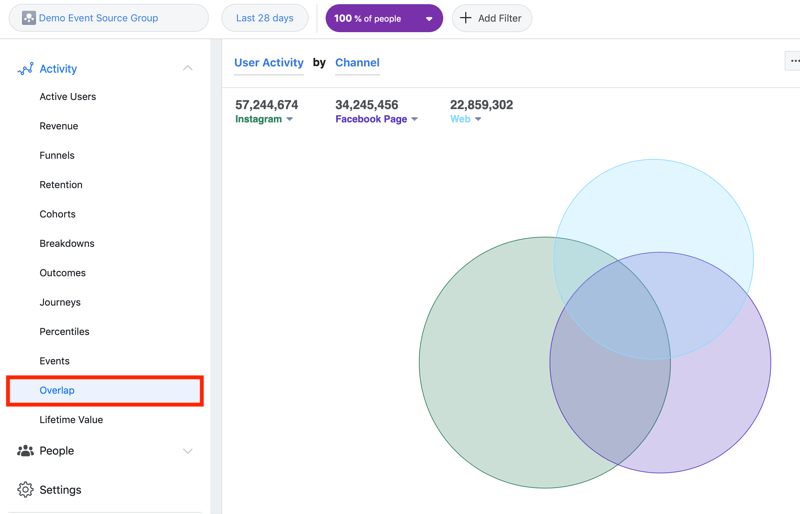The width and height of the screenshot is (800, 514).
Task: Click the 57,244,674 Instagram count
Action: coord(266,105)
